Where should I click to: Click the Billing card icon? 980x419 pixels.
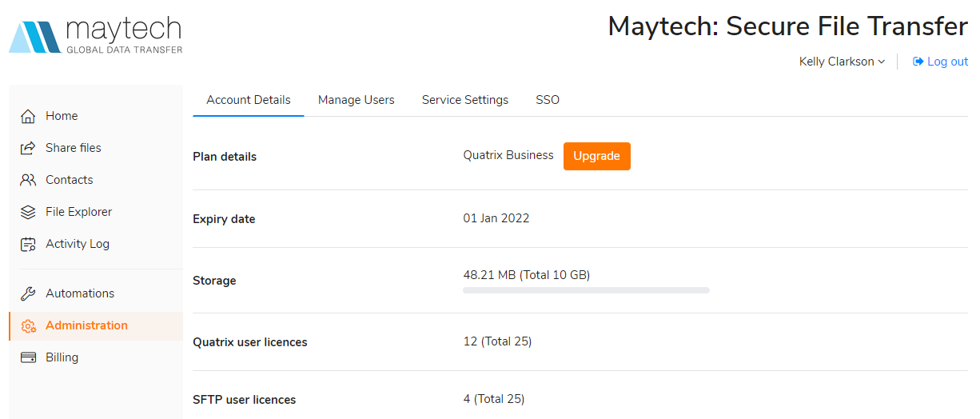(x=28, y=357)
